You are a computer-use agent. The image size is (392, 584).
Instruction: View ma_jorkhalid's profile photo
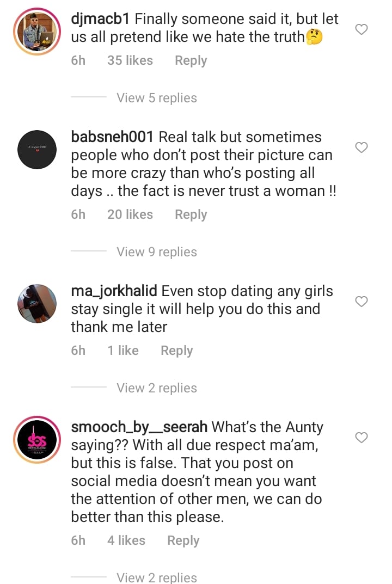pyautogui.click(x=37, y=304)
